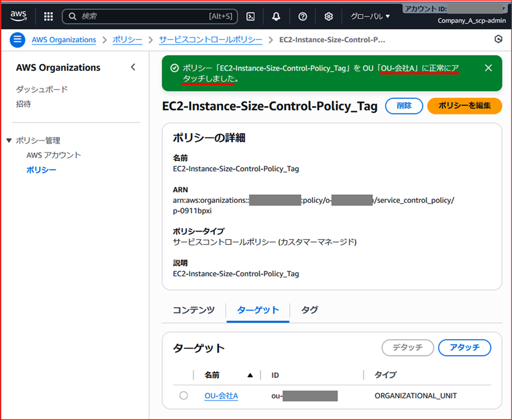Open the notifications bell icon

[276, 16]
